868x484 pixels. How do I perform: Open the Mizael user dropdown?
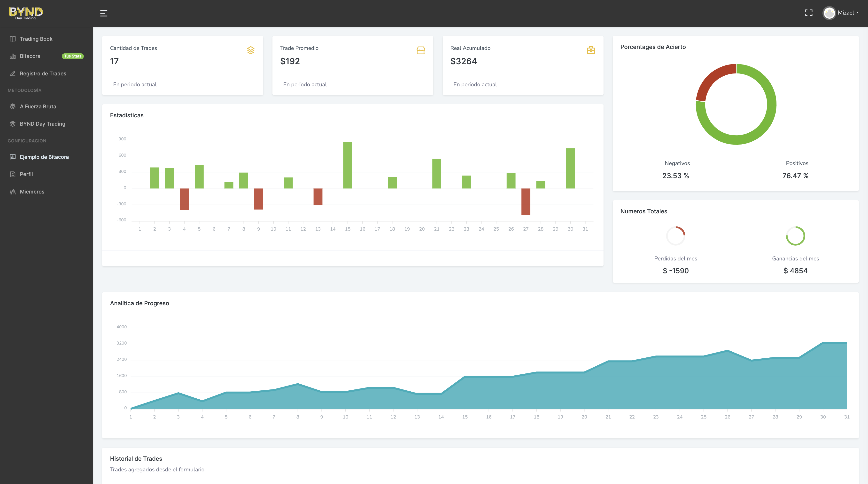pyautogui.click(x=848, y=13)
